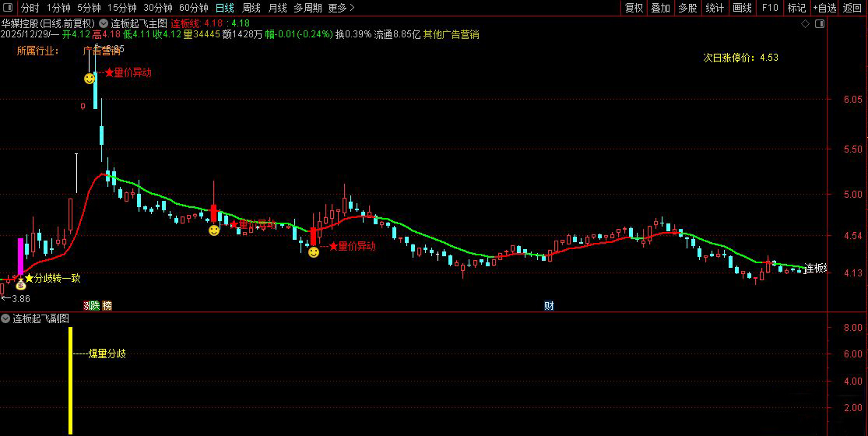
Task: Switch to 月线 monthly chart
Action: (x=277, y=8)
